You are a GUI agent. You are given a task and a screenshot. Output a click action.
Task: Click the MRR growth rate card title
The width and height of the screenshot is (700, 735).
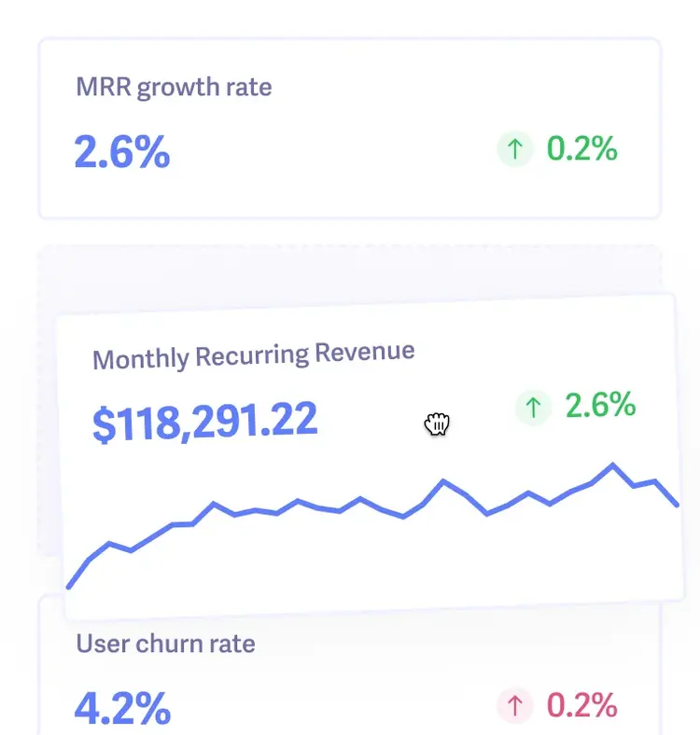click(x=174, y=87)
